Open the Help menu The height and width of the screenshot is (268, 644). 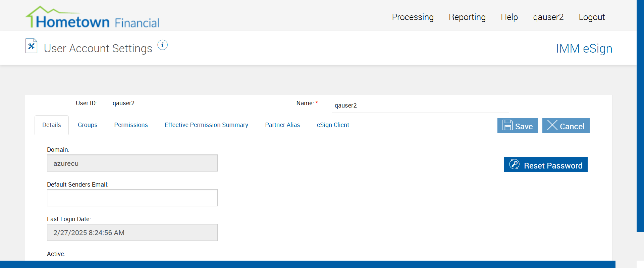click(509, 17)
